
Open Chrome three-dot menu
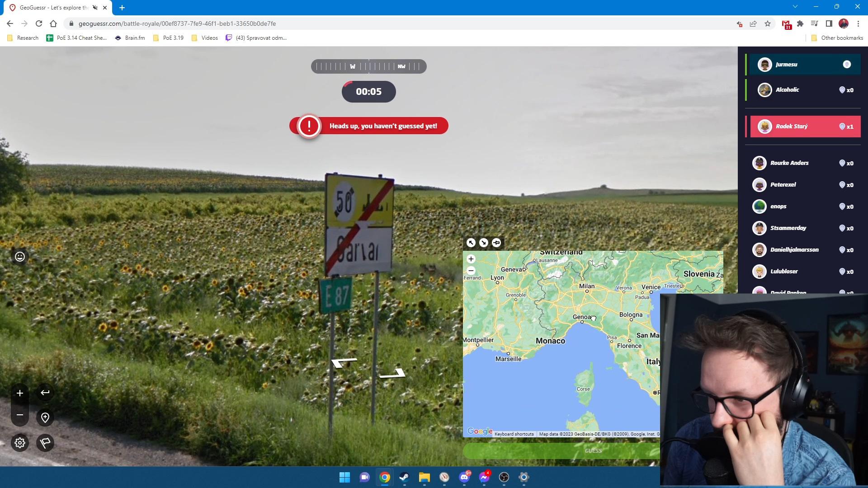pyautogui.click(x=858, y=23)
